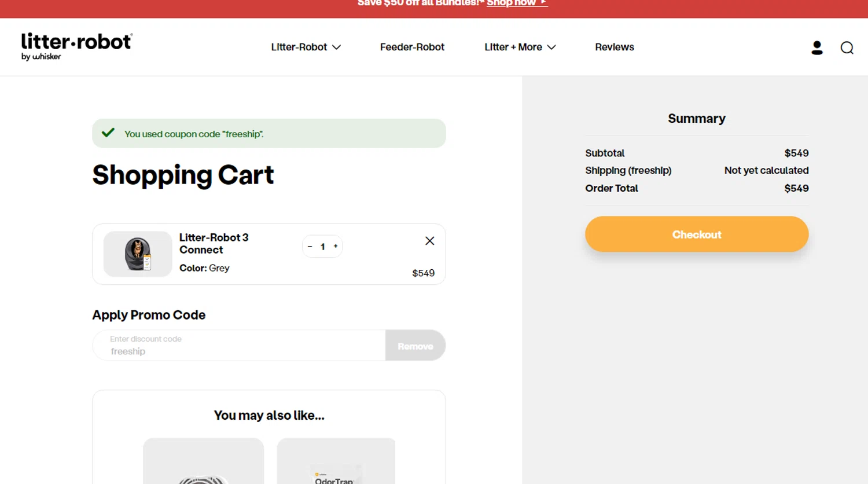The width and height of the screenshot is (868, 484).
Task: Select the quantity value 1
Action: pyautogui.click(x=322, y=247)
